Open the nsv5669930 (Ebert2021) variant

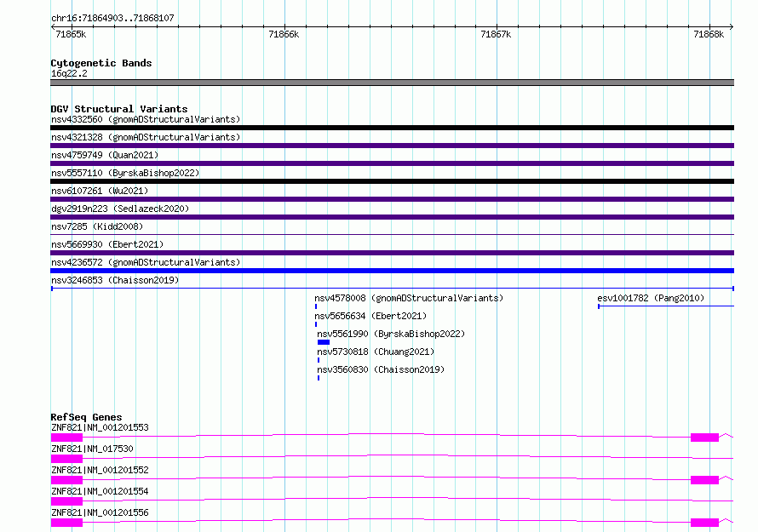click(107, 244)
